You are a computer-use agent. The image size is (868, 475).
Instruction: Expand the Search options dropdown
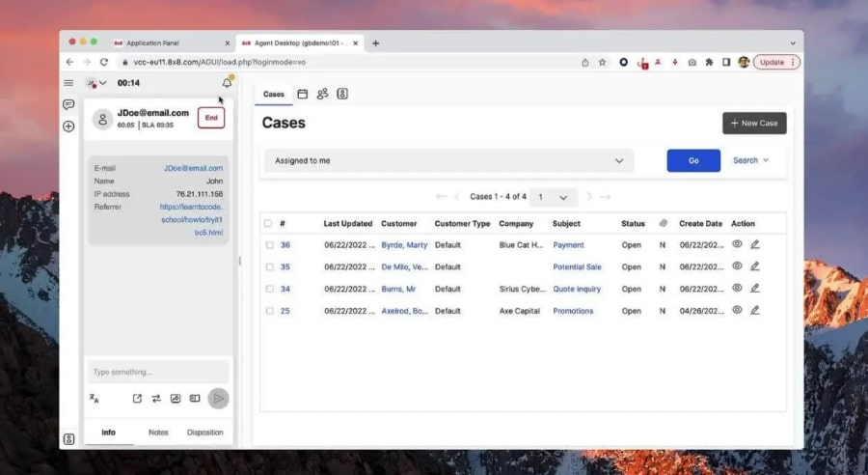[x=750, y=160]
